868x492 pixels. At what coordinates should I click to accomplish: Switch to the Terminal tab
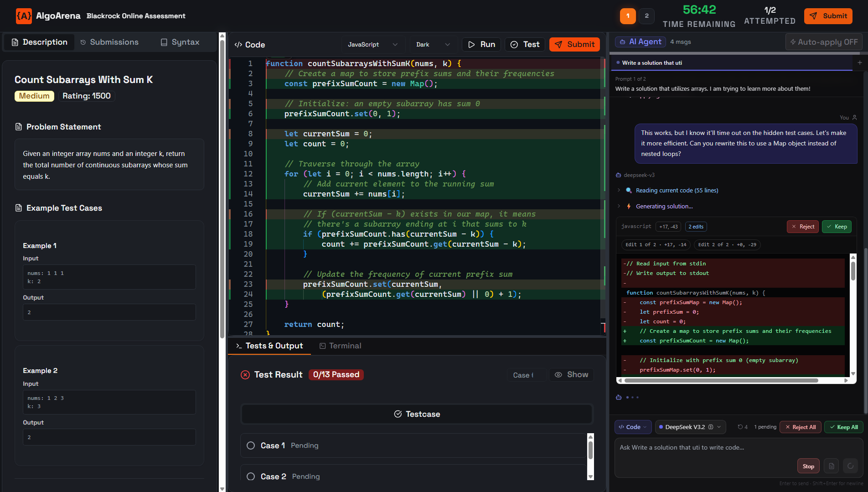tap(340, 346)
